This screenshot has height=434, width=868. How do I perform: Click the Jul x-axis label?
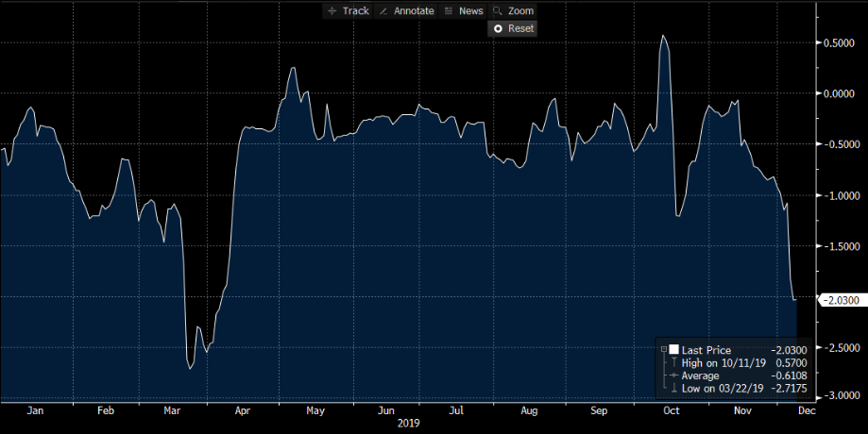456,410
